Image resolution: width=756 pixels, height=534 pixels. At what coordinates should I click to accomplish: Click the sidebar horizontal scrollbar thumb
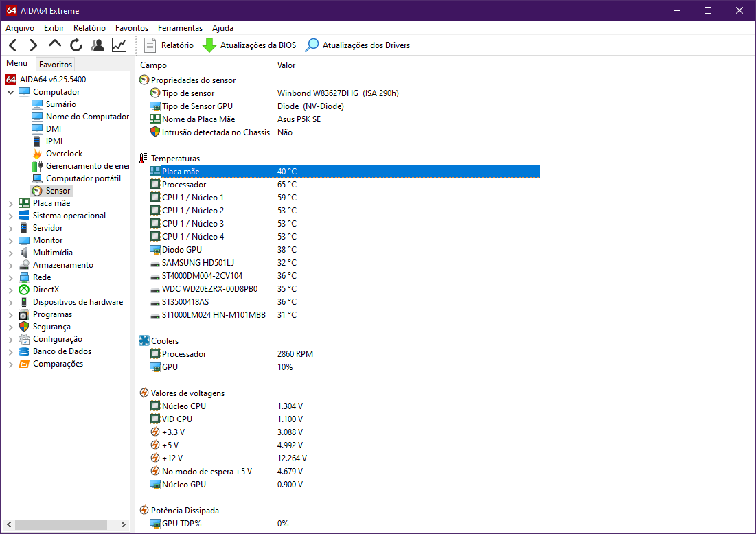(60, 524)
